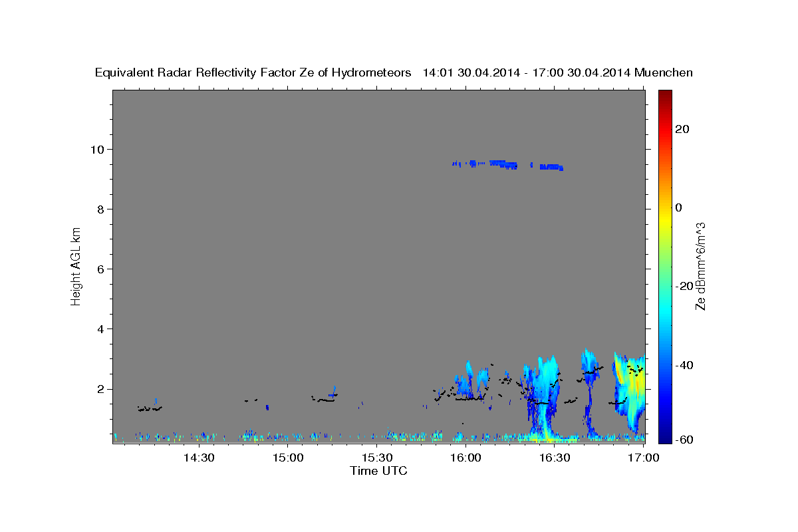Select the 15:00 time tick label
Image resolution: width=798 pixels, height=532 pixels.
(x=288, y=458)
